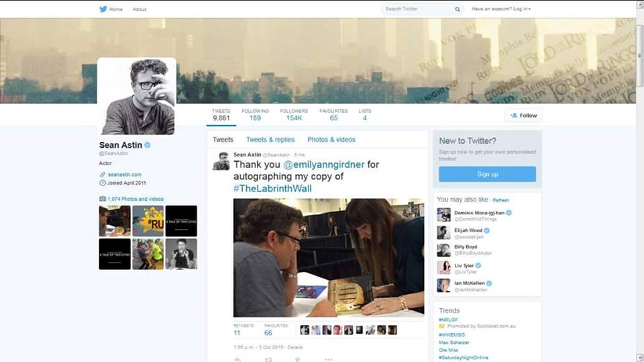Open the seanastin.com link
Image resolution: width=644 pixels, height=362 pixels.
click(x=125, y=175)
